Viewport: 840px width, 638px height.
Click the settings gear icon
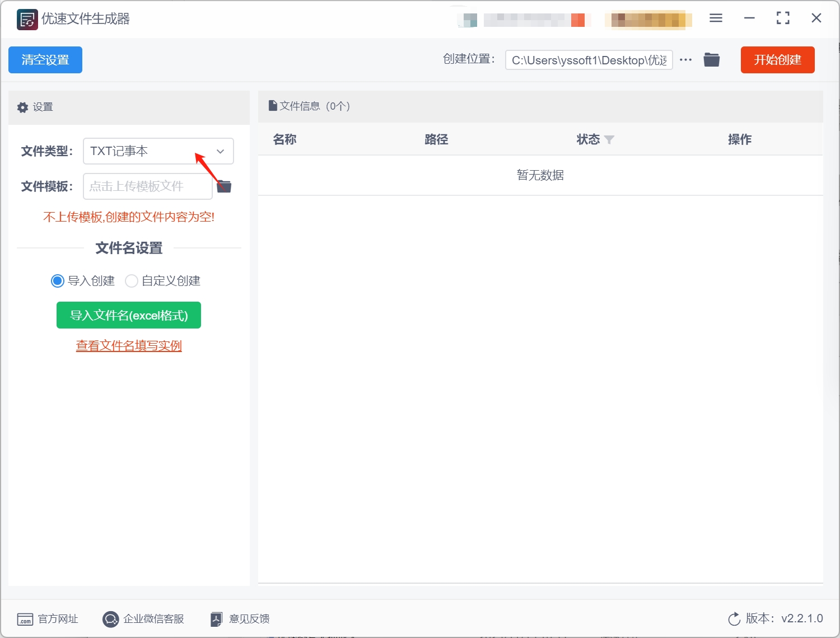click(22, 107)
